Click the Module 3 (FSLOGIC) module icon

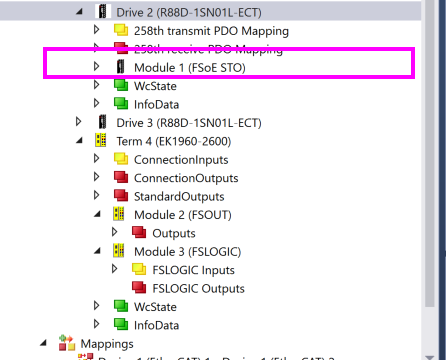[x=119, y=251]
